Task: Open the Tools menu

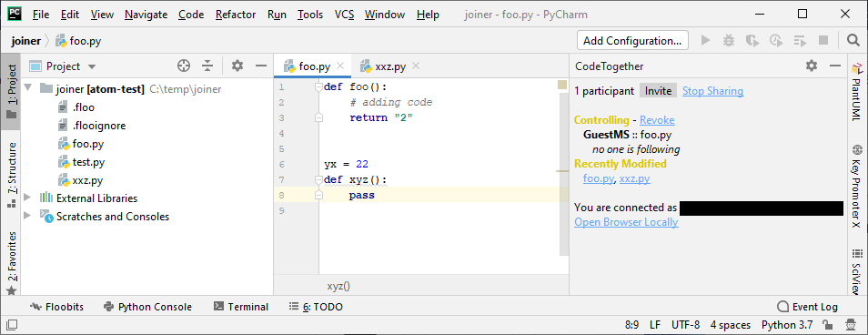Action: click(310, 15)
